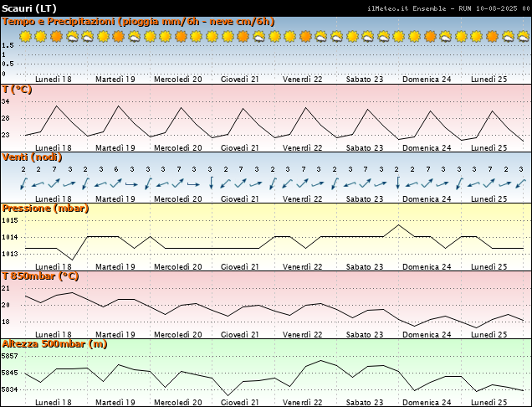Click the '1015' pressure axis label
This screenshot has width=532, height=407.
(x=9, y=220)
